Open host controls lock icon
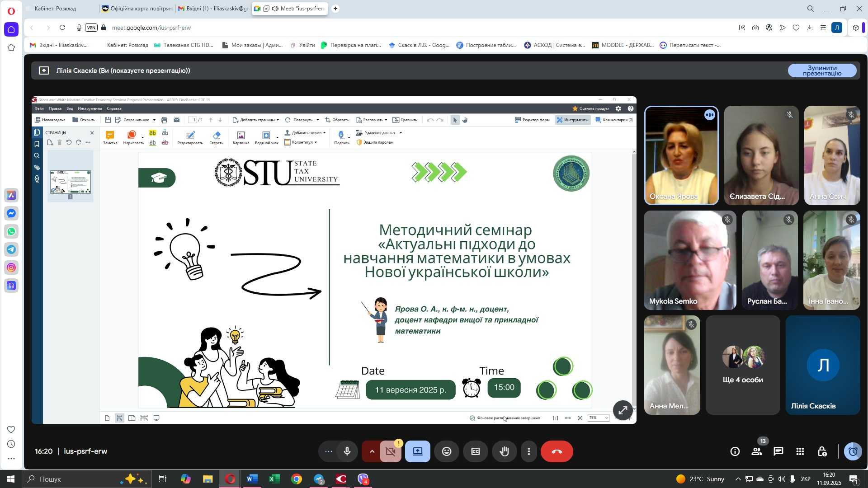Viewport: 868px width, 488px height. pos(822,451)
